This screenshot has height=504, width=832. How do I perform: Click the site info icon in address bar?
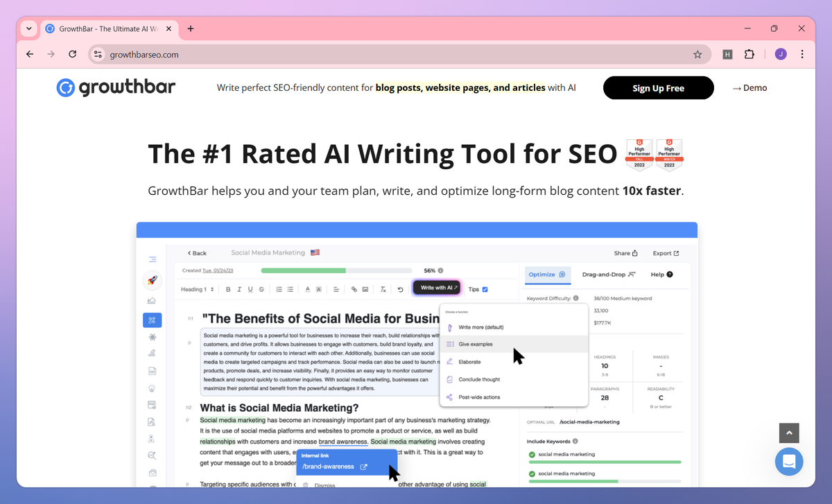98,54
